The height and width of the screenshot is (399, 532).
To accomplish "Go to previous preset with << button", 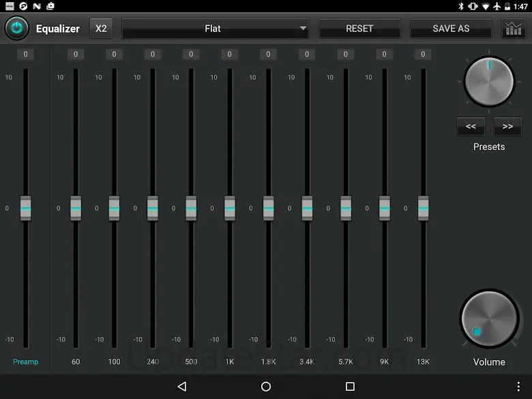I will click(471, 126).
